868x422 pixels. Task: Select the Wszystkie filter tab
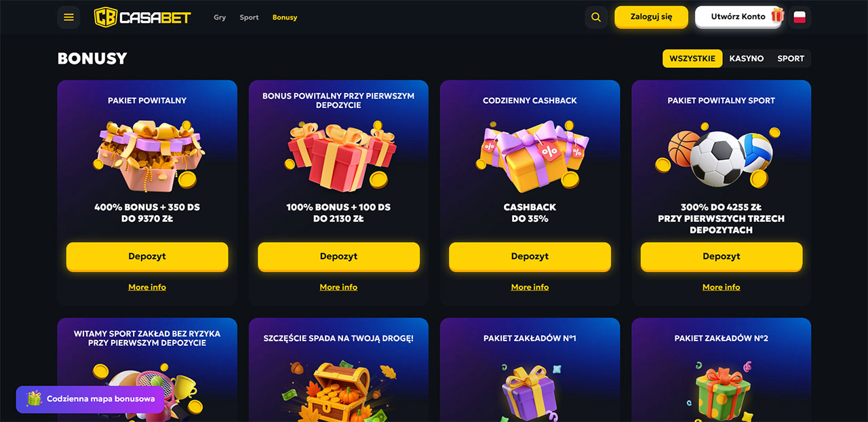tap(692, 58)
